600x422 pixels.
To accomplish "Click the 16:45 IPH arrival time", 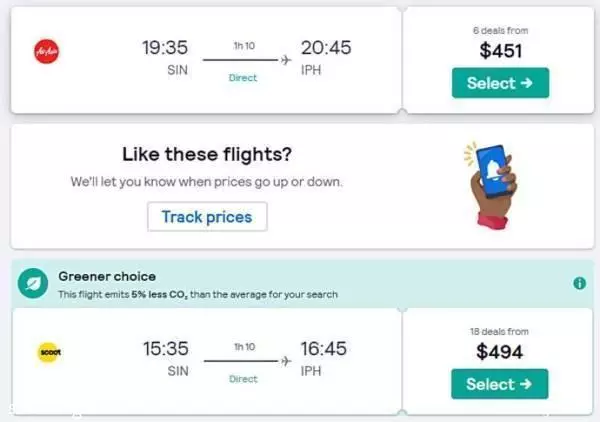I will pyautogui.click(x=324, y=349).
